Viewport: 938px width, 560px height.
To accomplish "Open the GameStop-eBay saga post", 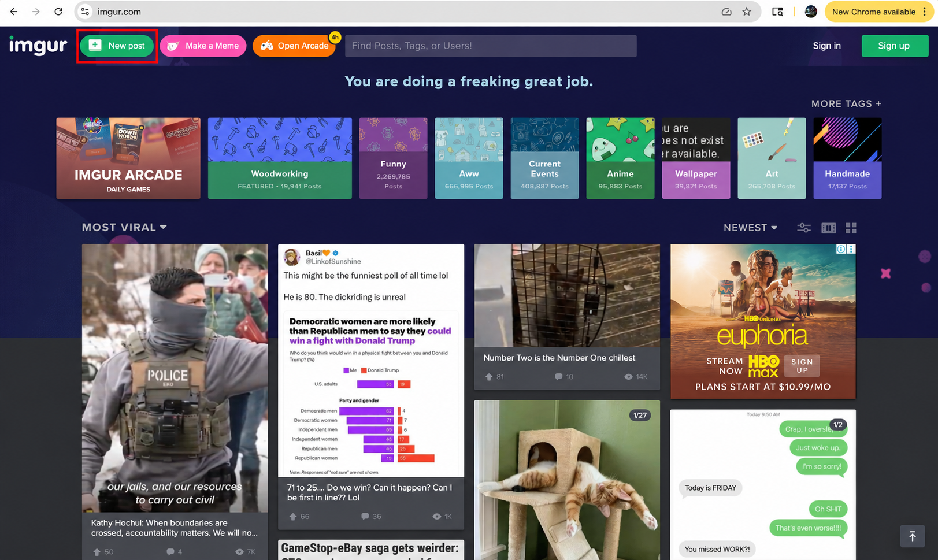I will (371, 550).
